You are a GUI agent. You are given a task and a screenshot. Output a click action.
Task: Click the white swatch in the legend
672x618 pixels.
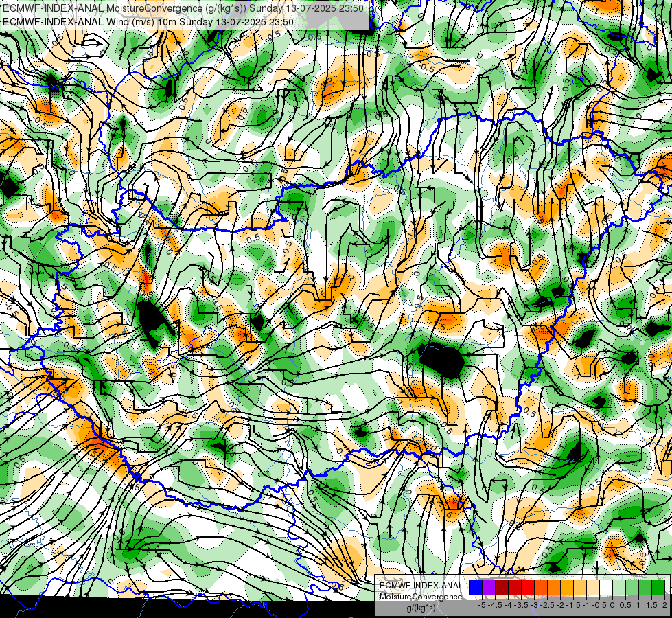(x=606, y=588)
